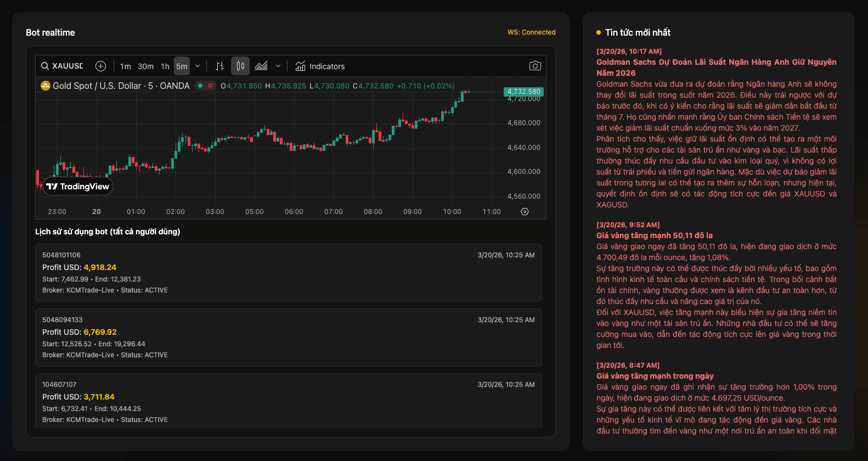Click the 10:00 time axis label
This screenshot has width=868, height=461.
point(452,212)
